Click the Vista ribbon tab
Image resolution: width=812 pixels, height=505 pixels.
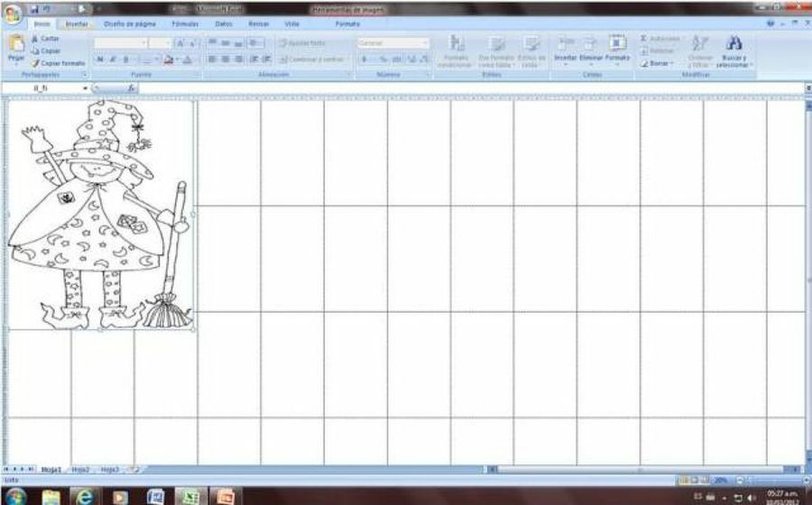(291, 24)
